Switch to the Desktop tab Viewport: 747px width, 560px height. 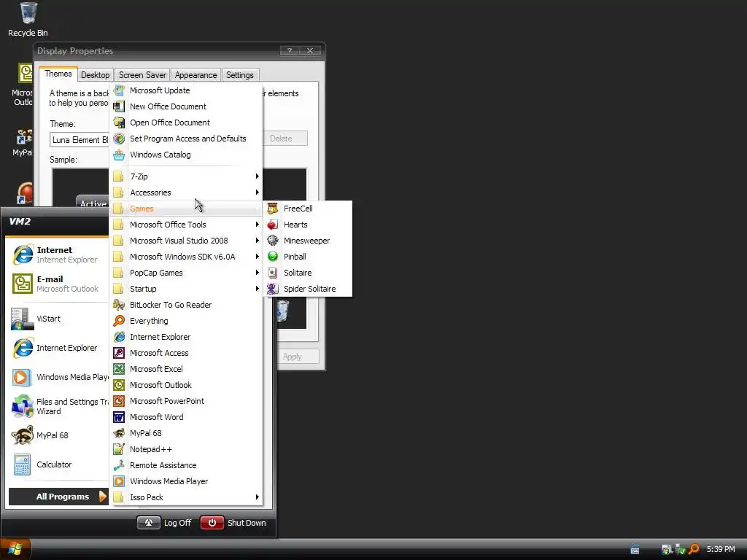point(96,75)
